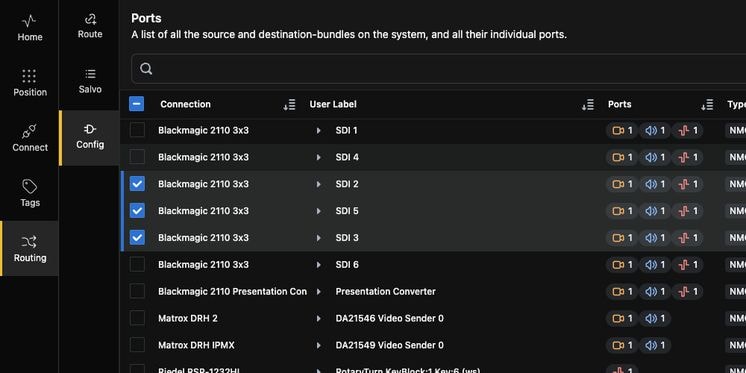The height and width of the screenshot is (373, 746).
Task: Open the Position section in sidebar
Action: click(x=29, y=83)
